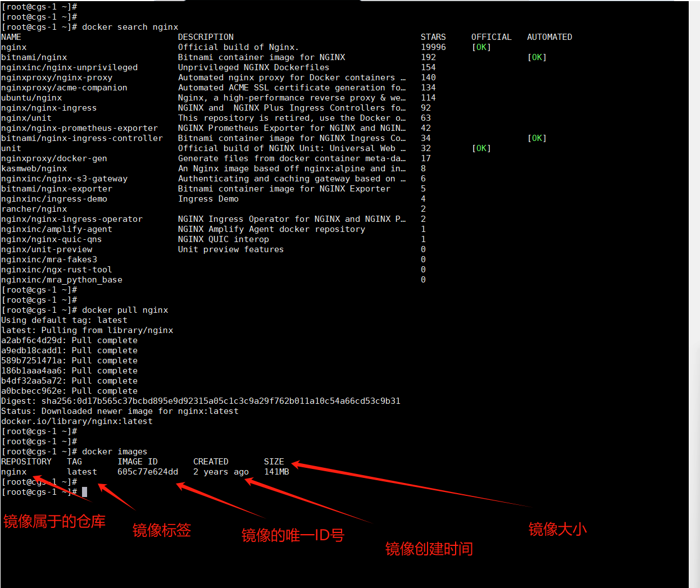Click the terminal cursor at the last prompt
This screenshot has height=588, width=700.
tap(84, 492)
